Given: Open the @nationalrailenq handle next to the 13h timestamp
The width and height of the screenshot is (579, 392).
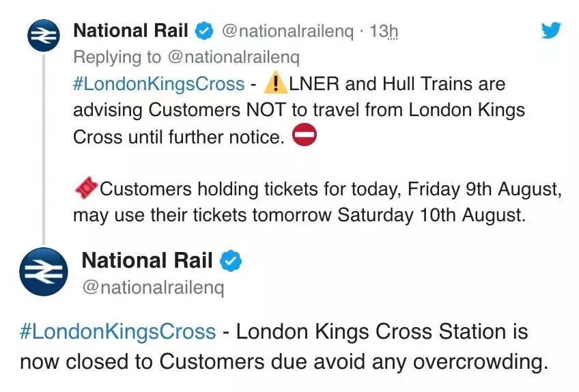Looking at the screenshot, I should [x=289, y=31].
